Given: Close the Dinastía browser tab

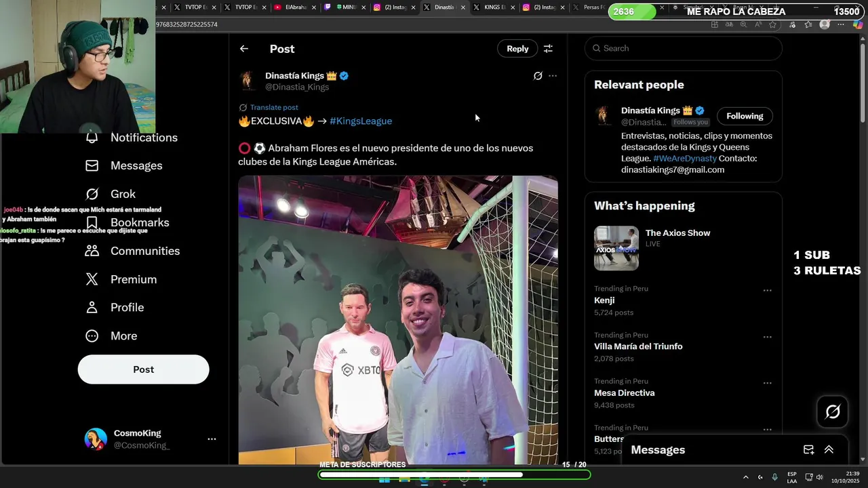Looking at the screenshot, I should point(463,7).
